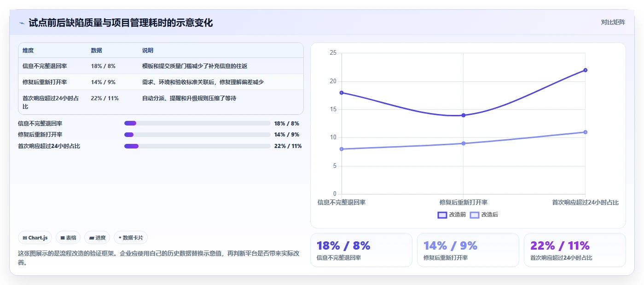
Task: Click the footer note about 验证框架
Action: click(159, 258)
